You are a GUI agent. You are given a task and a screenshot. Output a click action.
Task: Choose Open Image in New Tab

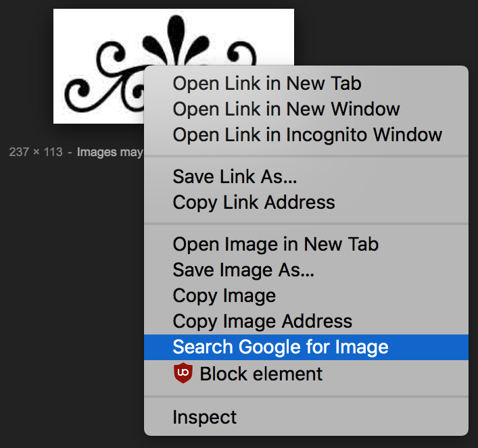275,244
